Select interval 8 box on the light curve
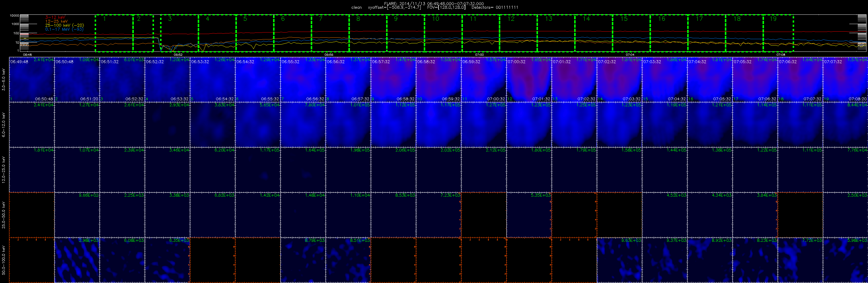This screenshot has height=283, width=868. 368,33
